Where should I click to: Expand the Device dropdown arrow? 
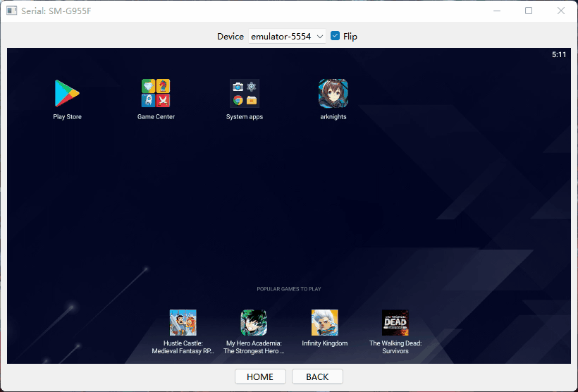320,36
